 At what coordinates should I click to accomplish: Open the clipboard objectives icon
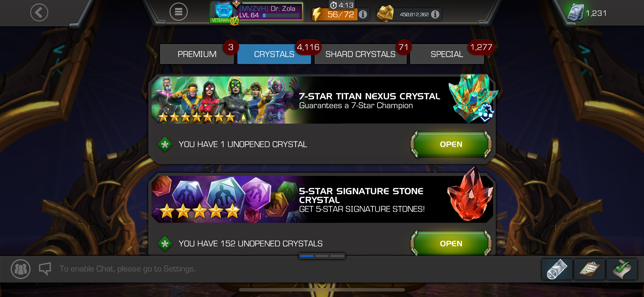tap(589, 269)
